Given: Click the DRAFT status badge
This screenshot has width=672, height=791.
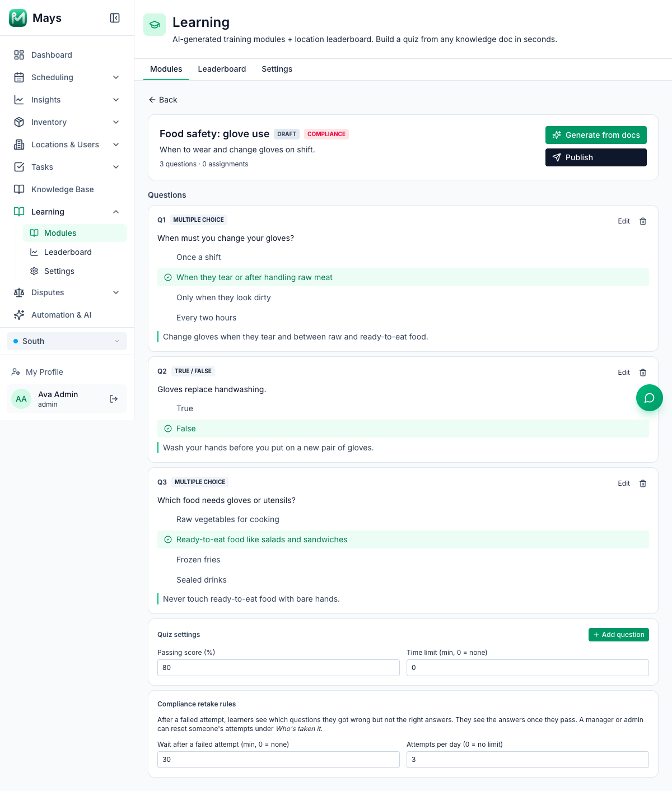Looking at the screenshot, I should [x=287, y=134].
